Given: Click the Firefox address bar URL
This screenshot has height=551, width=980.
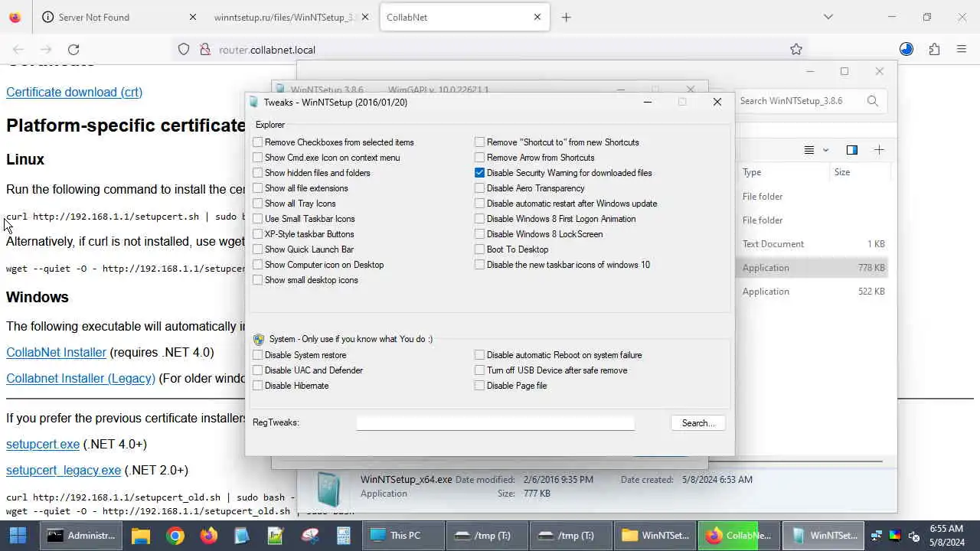Looking at the screenshot, I should 267,50.
